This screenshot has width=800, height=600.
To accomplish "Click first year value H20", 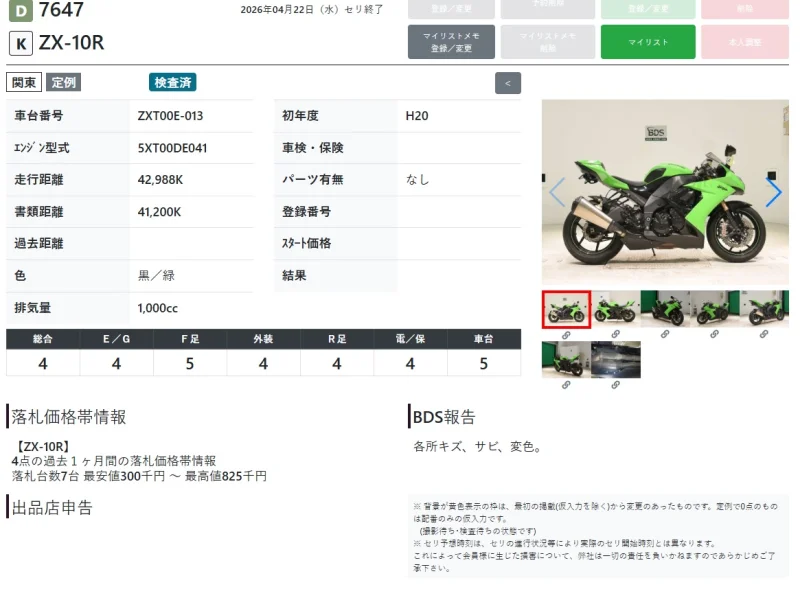I will (x=417, y=116).
